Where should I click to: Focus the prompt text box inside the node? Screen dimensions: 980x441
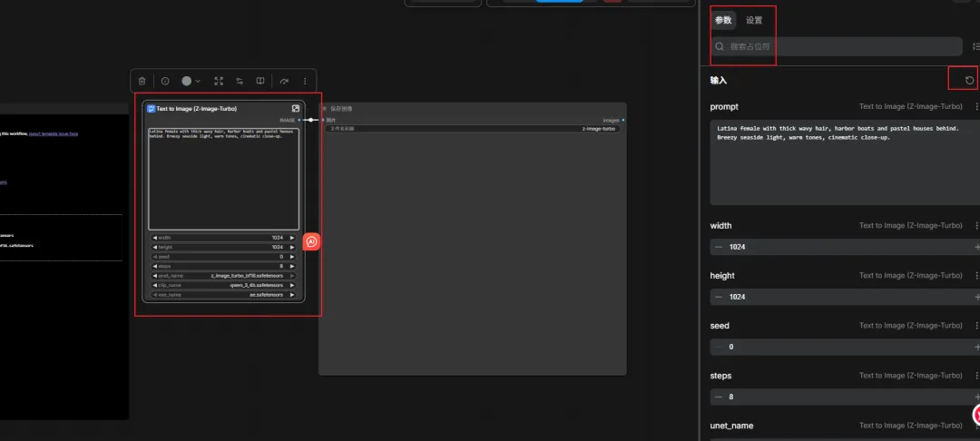pos(224,180)
